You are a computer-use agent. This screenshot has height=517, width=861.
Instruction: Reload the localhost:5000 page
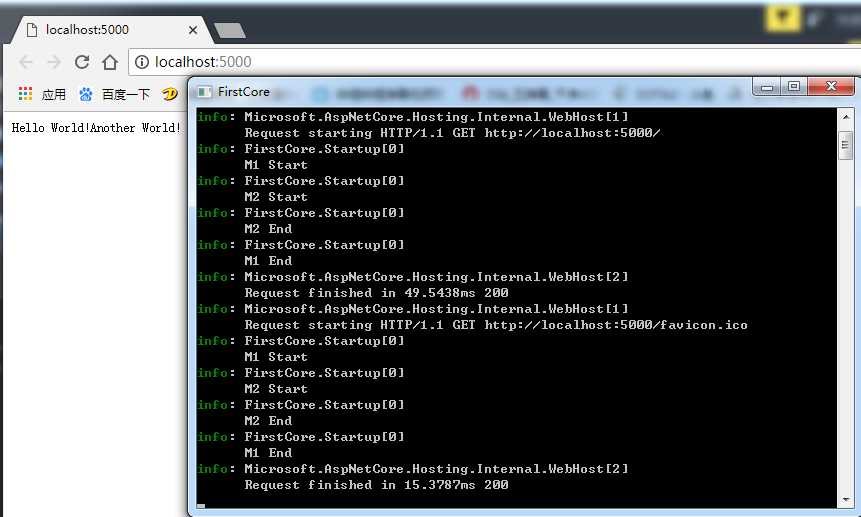82,62
